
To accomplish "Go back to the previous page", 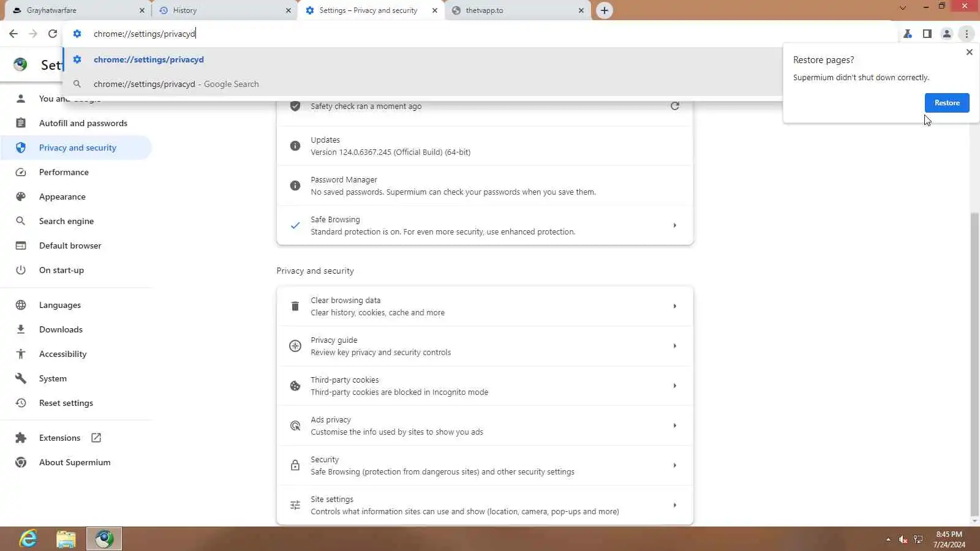I will coord(13,34).
